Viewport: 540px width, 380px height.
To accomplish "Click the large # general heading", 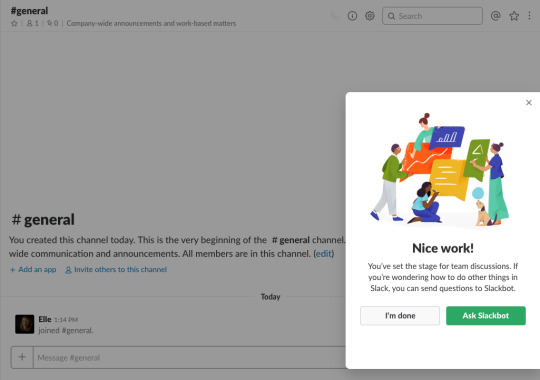I will click(x=43, y=219).
